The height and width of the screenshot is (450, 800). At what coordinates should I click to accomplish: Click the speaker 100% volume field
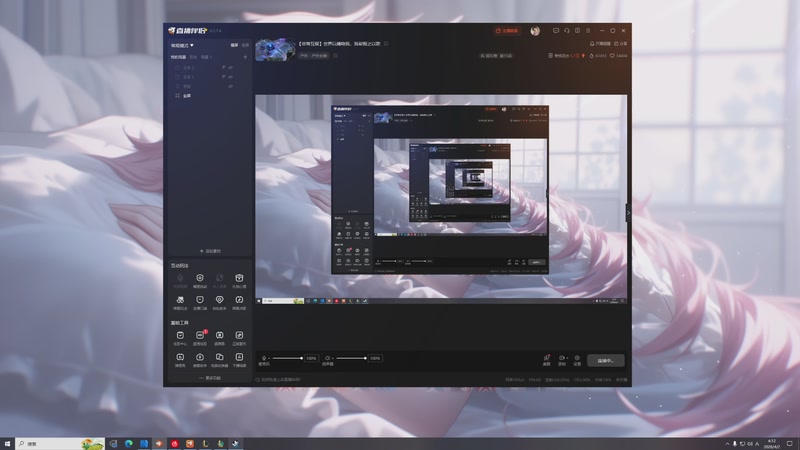pos(375,358)
